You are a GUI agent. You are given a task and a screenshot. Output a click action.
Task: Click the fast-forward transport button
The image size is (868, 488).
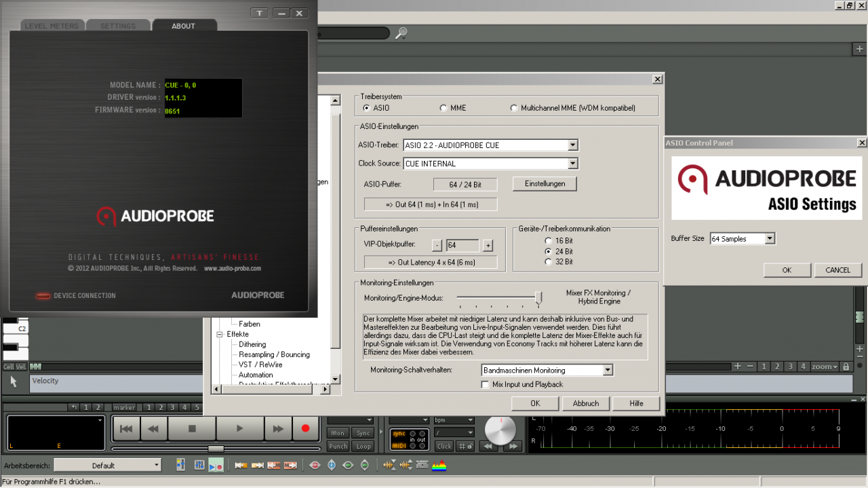pyautogui.click(x=278, y=428)
